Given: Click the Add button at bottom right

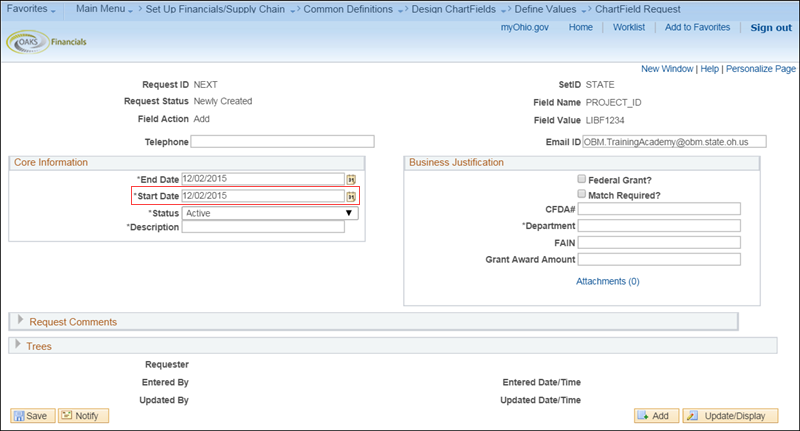Looking at the screenshot, I should pos(657,415).
